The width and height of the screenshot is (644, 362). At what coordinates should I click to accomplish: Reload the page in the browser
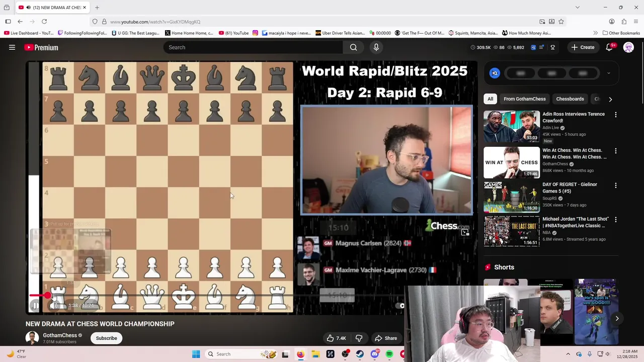[x=44, y=22]
